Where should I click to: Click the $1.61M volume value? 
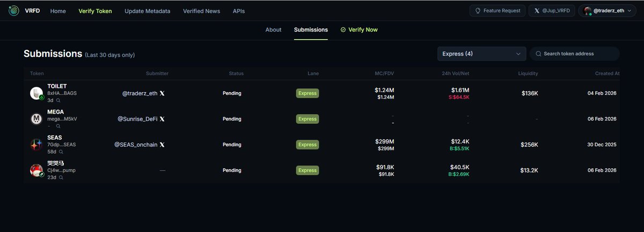click(x=460, y=90)
